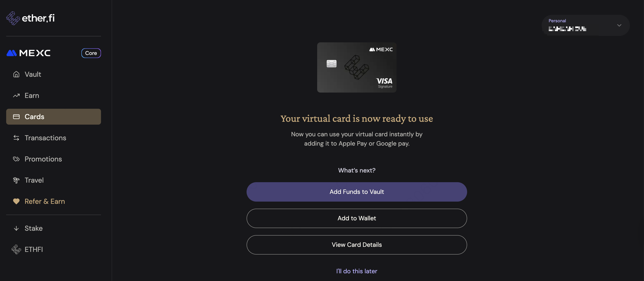Click the Refer & Earn heart icon
The height and width of the screenshot is (281, 644).
16,201
